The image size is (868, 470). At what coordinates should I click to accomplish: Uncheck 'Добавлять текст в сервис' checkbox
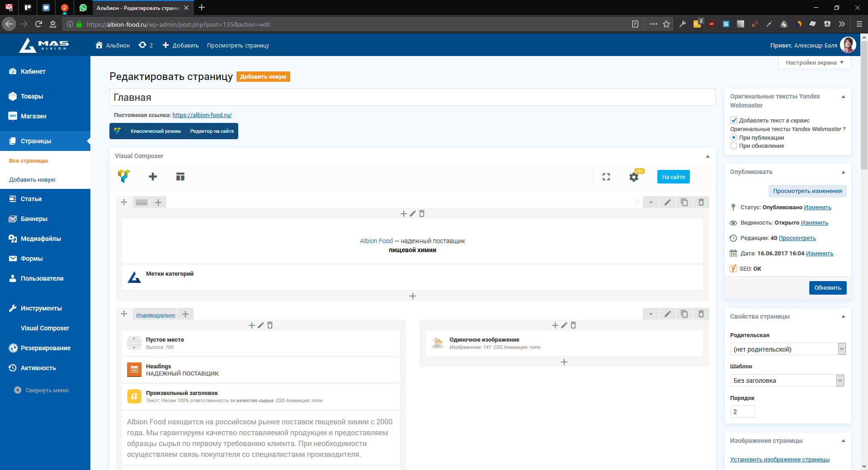[734, 120]
